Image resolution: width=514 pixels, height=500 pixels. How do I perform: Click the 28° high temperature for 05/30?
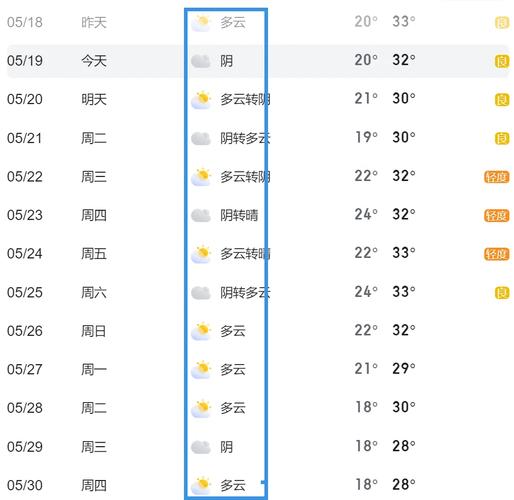pyautogui.click(x=404, y=484)
